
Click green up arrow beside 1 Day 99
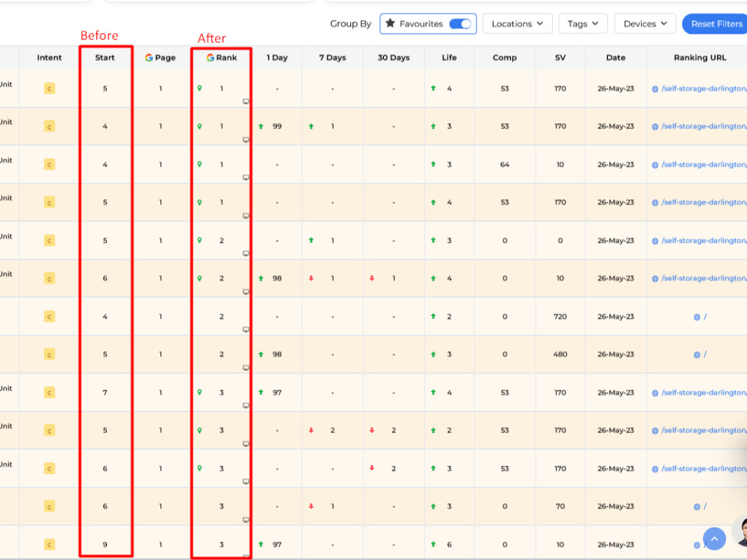click(261, 126)
